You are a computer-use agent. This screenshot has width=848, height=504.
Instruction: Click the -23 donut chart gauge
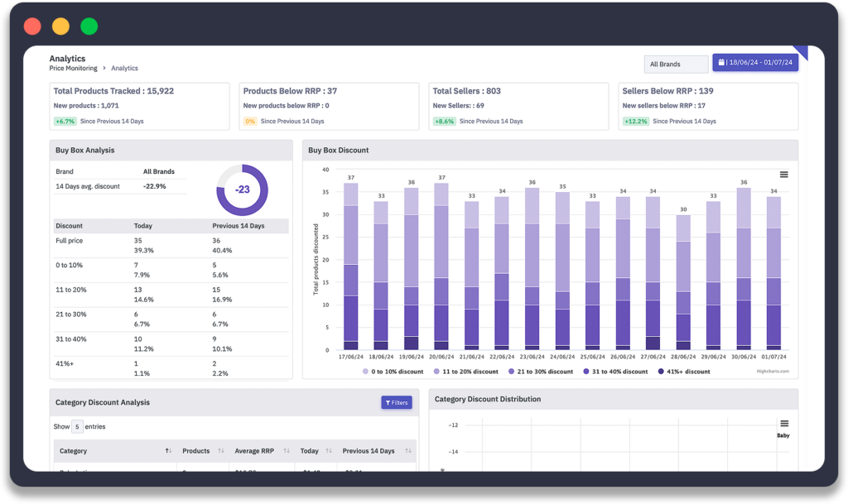pyautogui.click(x=243, y=190)
